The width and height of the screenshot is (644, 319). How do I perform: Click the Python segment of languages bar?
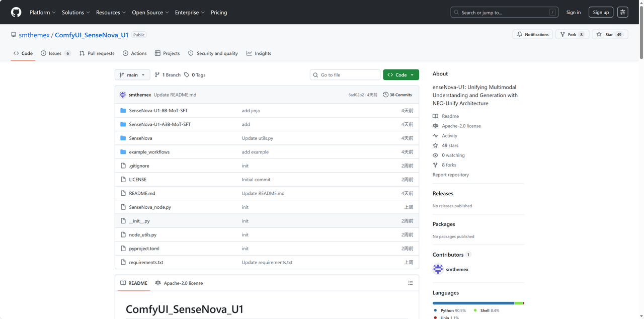(473, 303)
